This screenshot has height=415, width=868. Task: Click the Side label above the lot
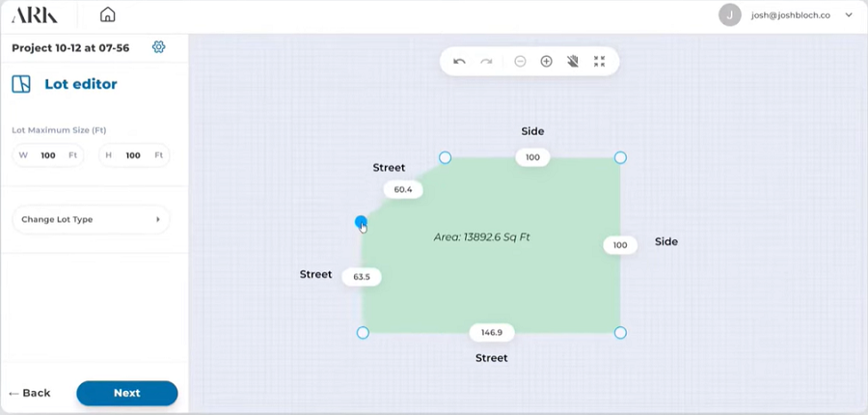pyautogui.click(x=532, y=131)
